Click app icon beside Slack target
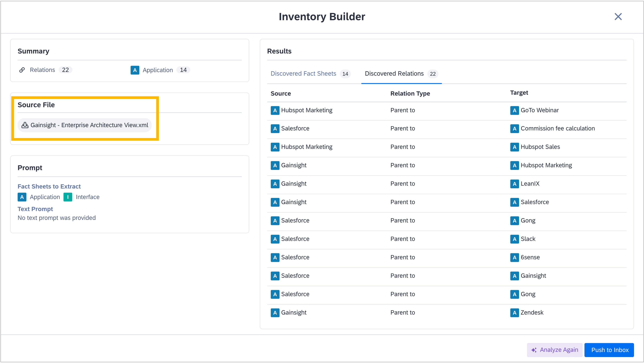 tap(515, 239)
